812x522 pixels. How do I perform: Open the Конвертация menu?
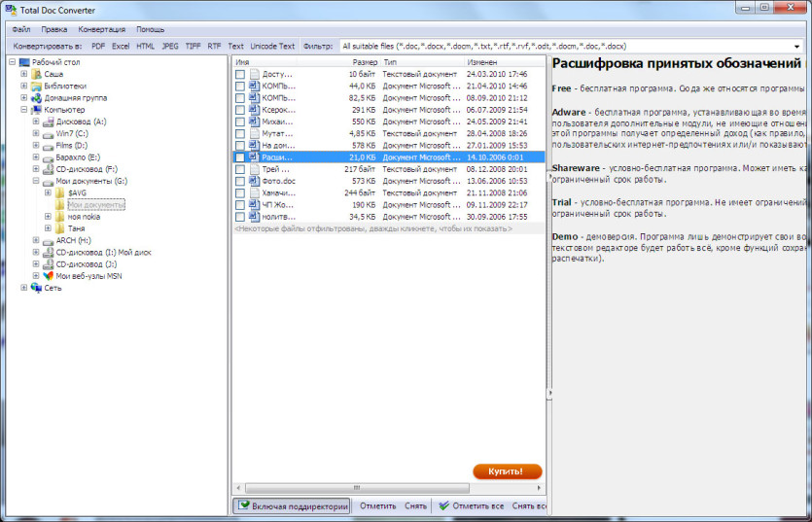coord(102,29)
